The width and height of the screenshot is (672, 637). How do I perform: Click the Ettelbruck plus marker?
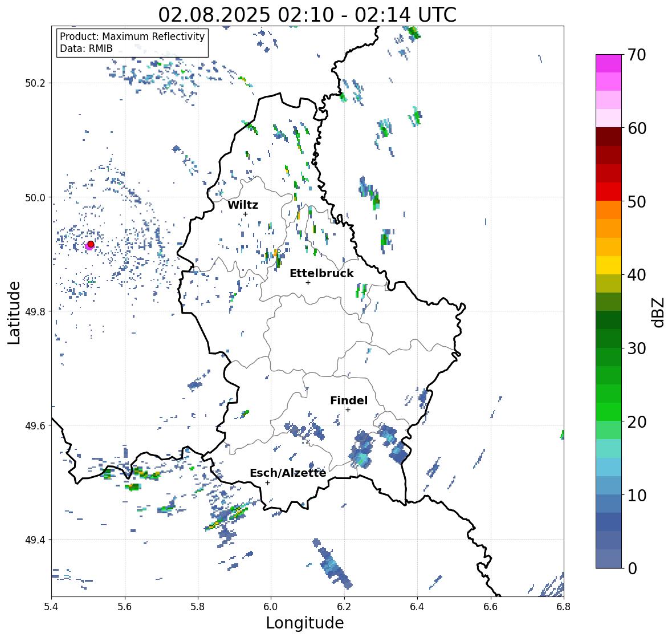pyautogui.click(x=308, y=282)
